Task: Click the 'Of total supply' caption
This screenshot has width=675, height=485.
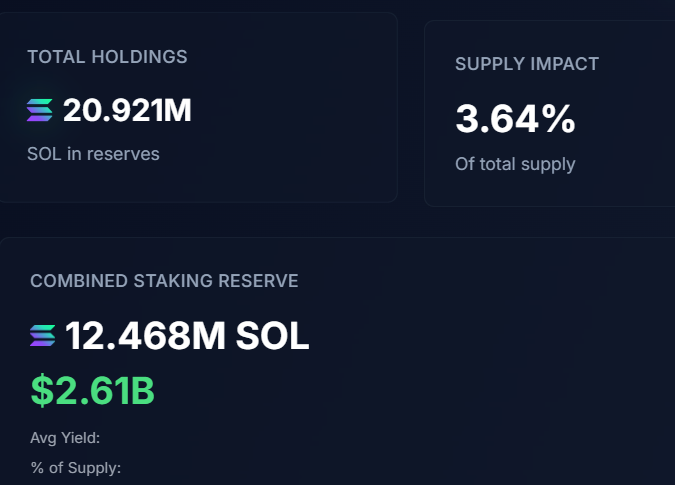Action: (x=515, y=164)
